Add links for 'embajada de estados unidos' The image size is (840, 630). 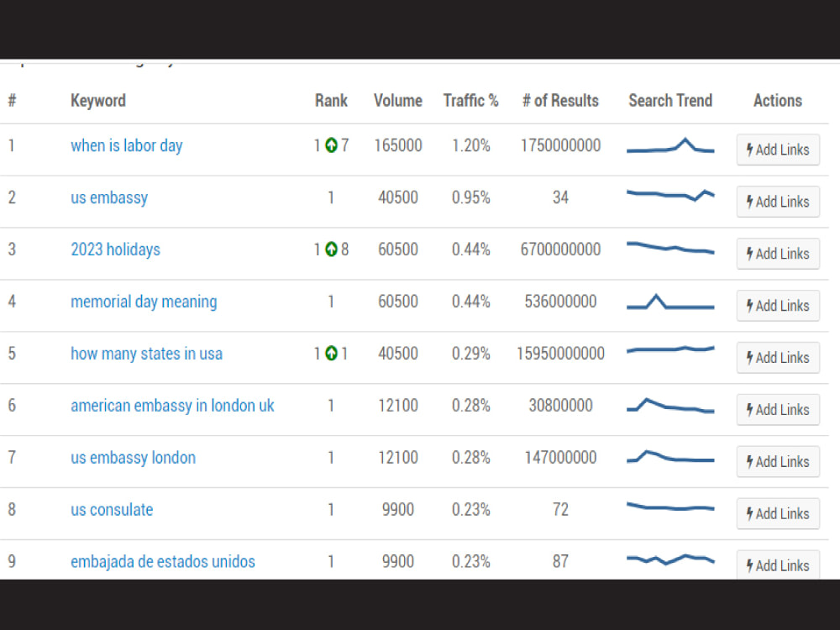coord(778,564)
